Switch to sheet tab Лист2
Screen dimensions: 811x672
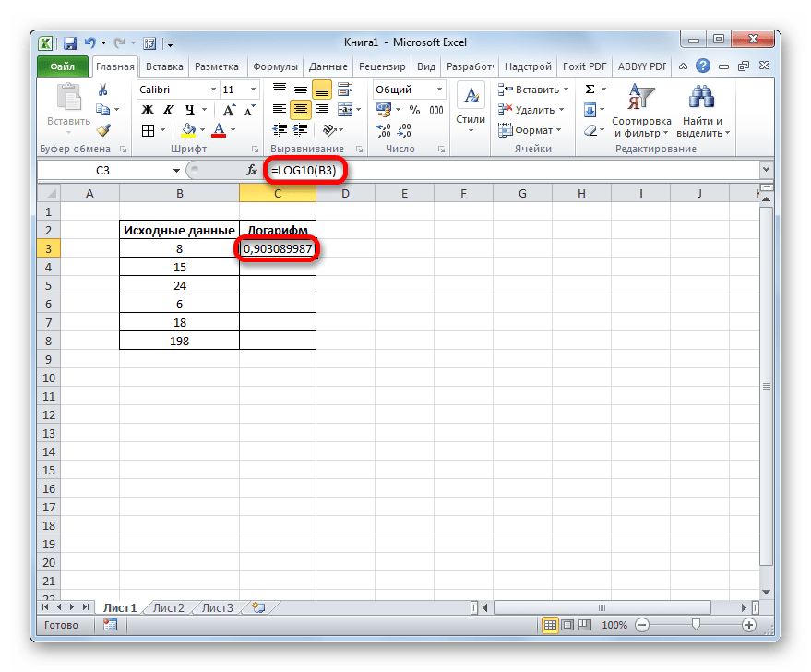pos(168,607)
